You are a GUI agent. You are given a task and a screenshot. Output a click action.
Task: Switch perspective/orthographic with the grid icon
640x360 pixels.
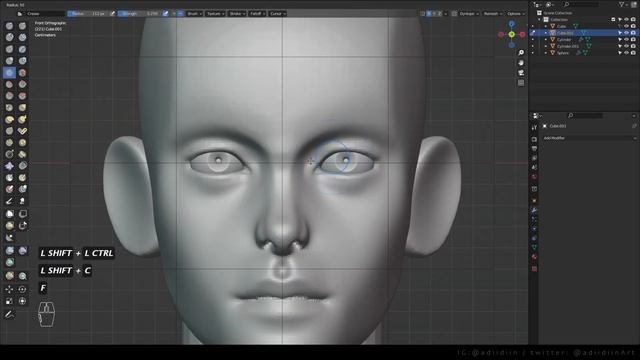(x=521, y=83)
